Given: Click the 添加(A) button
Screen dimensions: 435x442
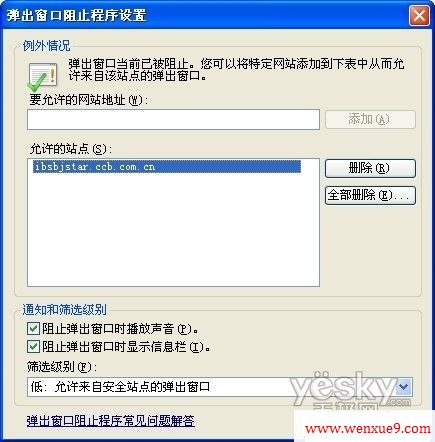Looking at the screenshot, I should point(370,119).
